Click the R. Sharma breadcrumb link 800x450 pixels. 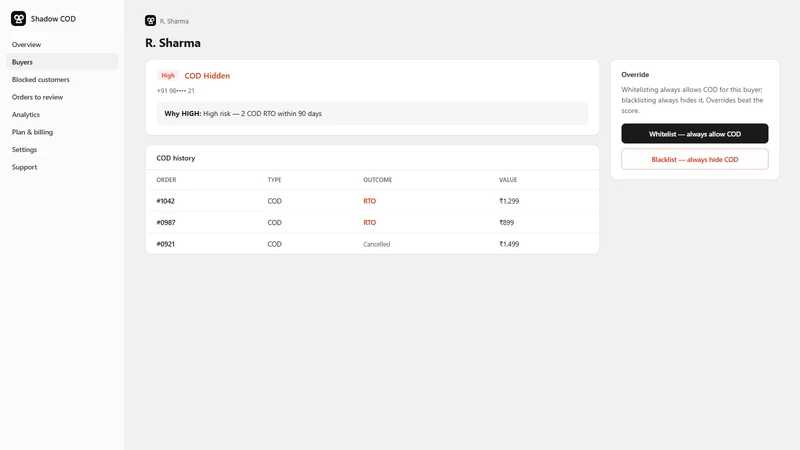(x=174, y=21)
